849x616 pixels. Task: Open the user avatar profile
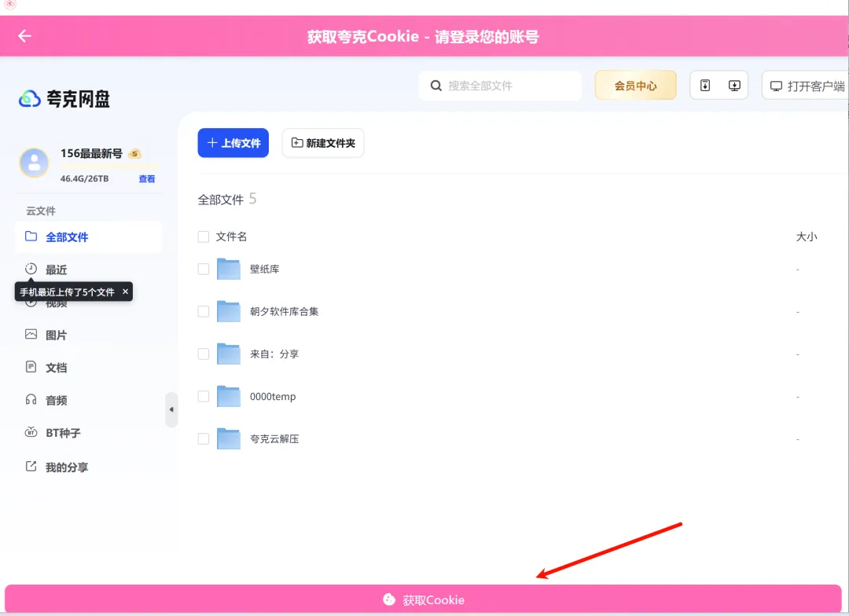34,163
